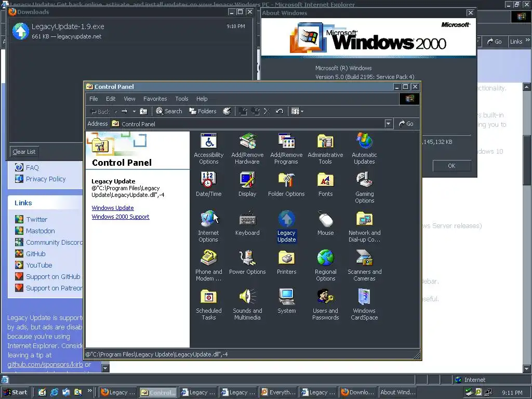Open Power Options applet
Viewport: 532px width, 399px height.
(x=247, y=262)
